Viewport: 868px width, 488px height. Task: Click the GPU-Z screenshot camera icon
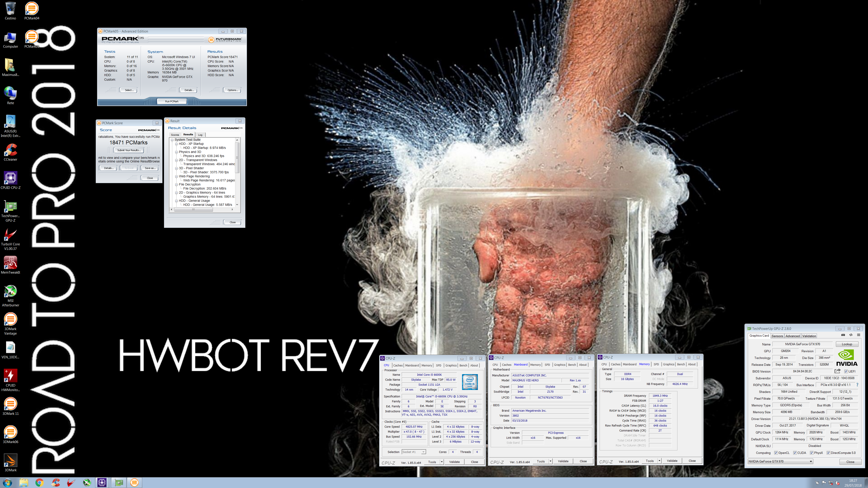tap(843, 335)
